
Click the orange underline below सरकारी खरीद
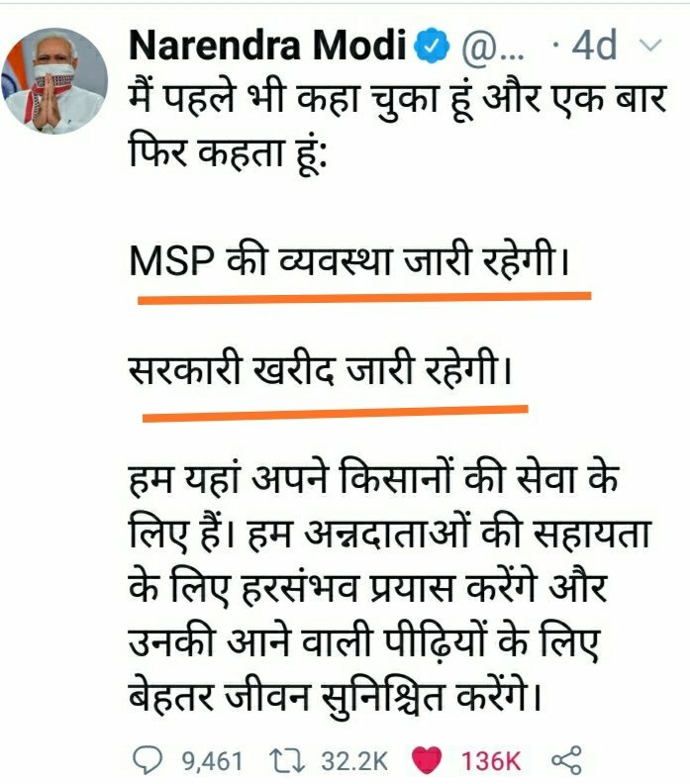tap(335, 413)
